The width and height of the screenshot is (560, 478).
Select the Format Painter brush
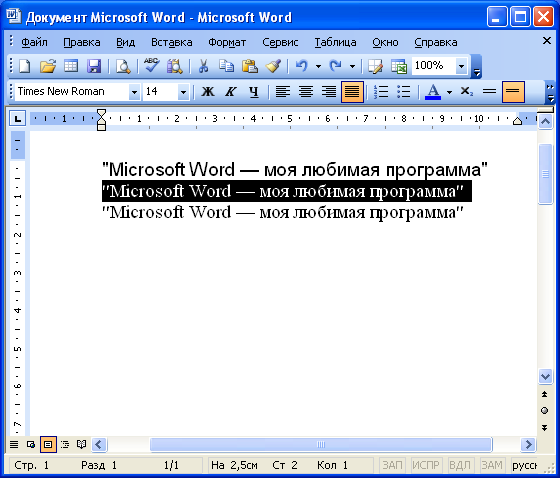pos(273,66)
